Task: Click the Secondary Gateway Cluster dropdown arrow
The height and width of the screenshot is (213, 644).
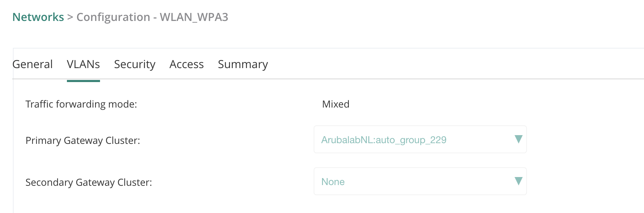Action: pyautogui.click(x=518, y=181)
